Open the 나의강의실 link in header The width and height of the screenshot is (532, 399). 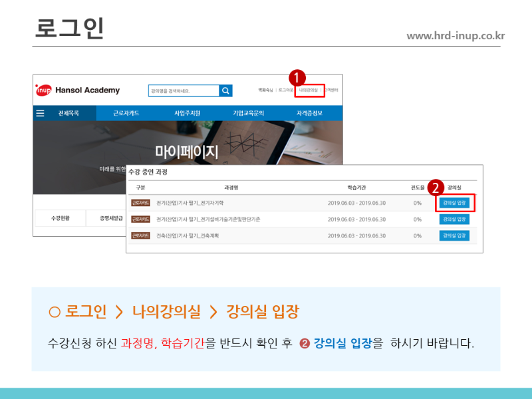(309, 90)
